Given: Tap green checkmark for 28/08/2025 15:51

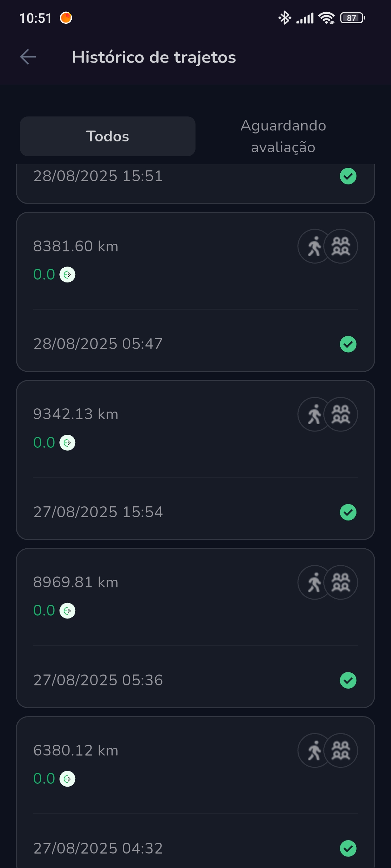Looking at the screenshot, I should (348, 176).
